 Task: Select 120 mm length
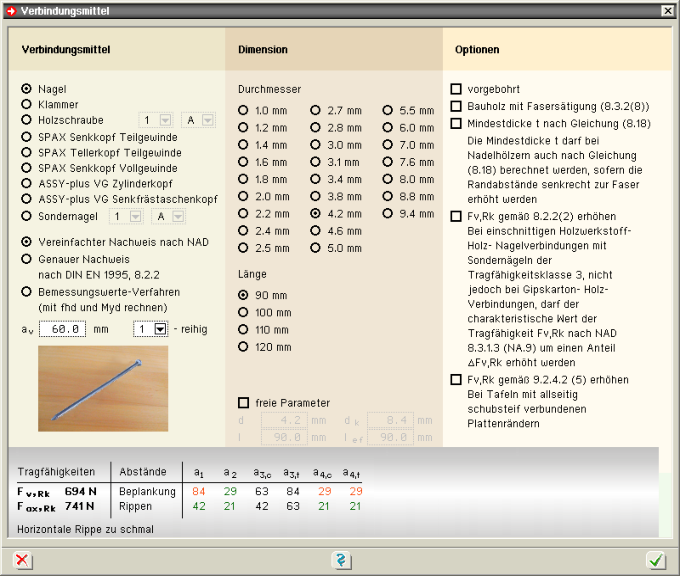tap(243, 347)
